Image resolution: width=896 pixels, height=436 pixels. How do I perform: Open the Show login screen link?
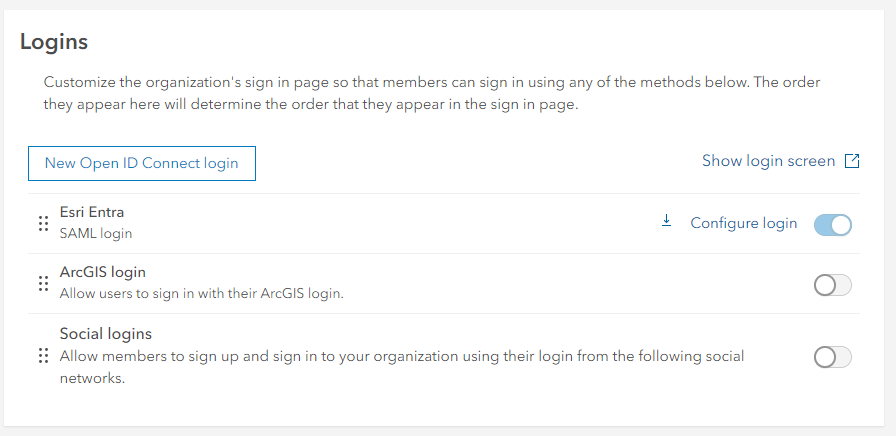(x=769, y=161)
